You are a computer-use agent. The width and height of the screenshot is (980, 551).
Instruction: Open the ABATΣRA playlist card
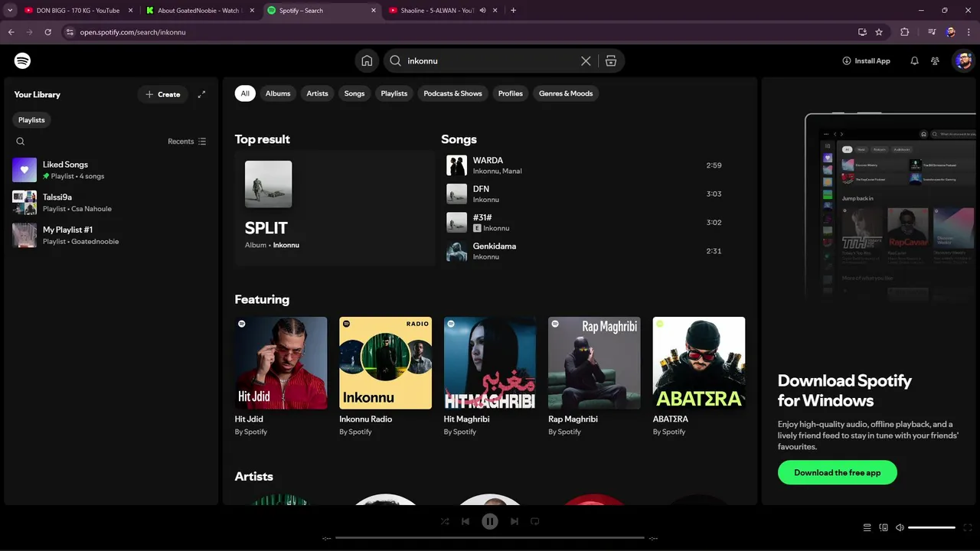click(x=699, y=377)
